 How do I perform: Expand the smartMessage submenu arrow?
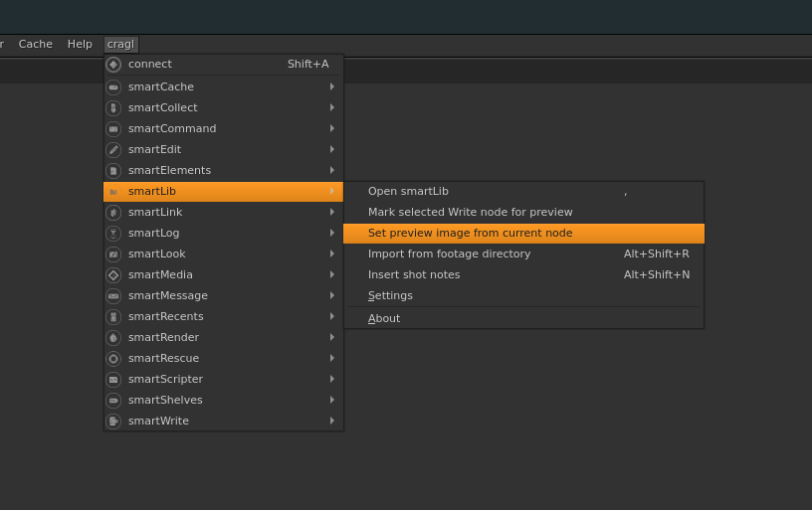pos(332,295)
